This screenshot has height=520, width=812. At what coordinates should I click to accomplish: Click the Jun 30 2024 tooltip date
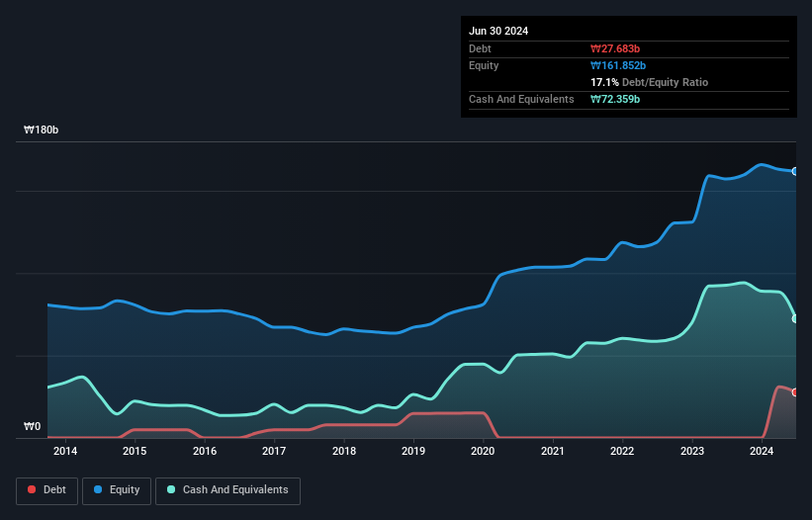point(498,31)
